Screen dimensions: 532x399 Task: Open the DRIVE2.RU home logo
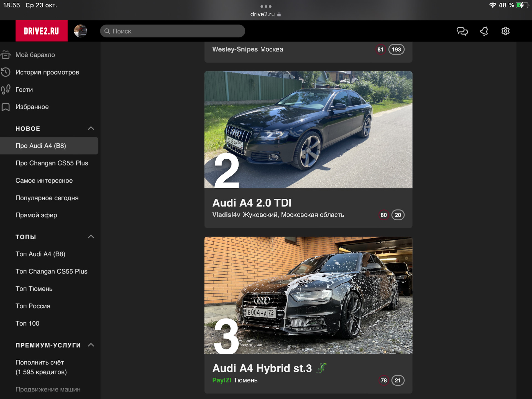(41, 31)
